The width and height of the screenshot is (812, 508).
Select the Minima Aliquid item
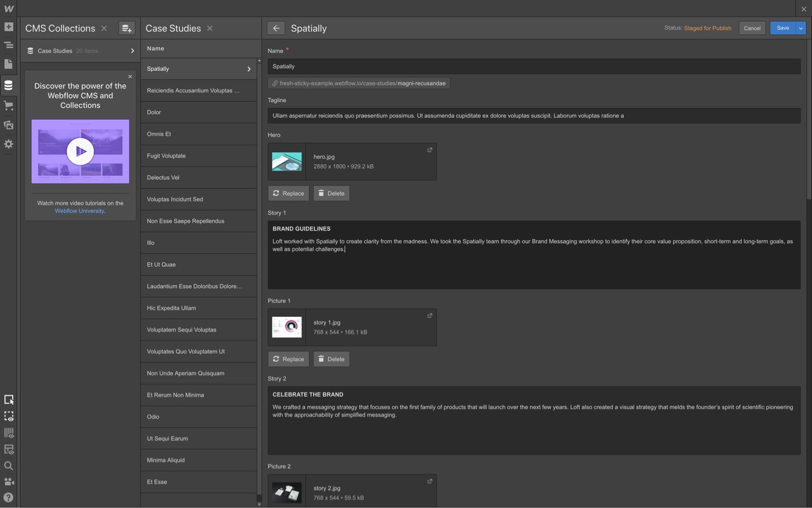pyautogui.click(x=199, y=460)
